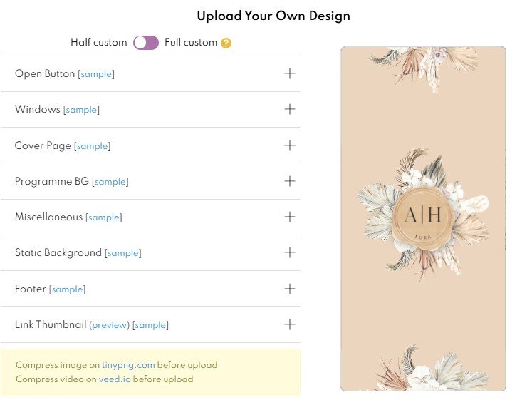Expand Link Thumbnail section plus icon
Image resolution: width=532 pixels, height=410 pixels.
click(289, 324)
